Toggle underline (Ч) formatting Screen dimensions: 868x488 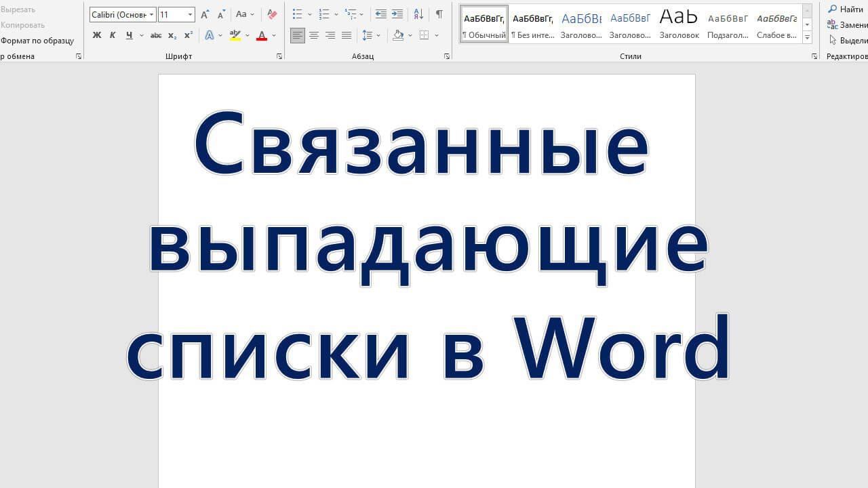(129, 35)
